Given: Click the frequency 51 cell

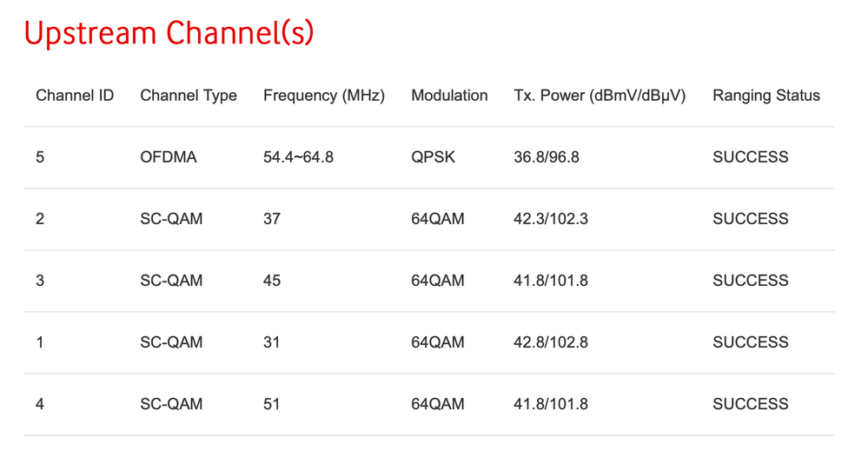Looking at the screenshot, I should (272, 404).
